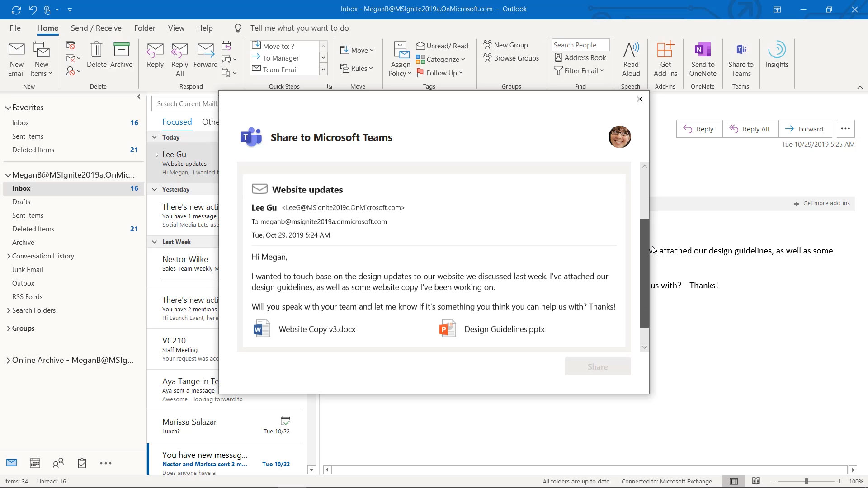Viewport: 868px width, 488px height.
Task: Click Reply in the reading pane
Action: pyautogui.click(x=699, y=129)
